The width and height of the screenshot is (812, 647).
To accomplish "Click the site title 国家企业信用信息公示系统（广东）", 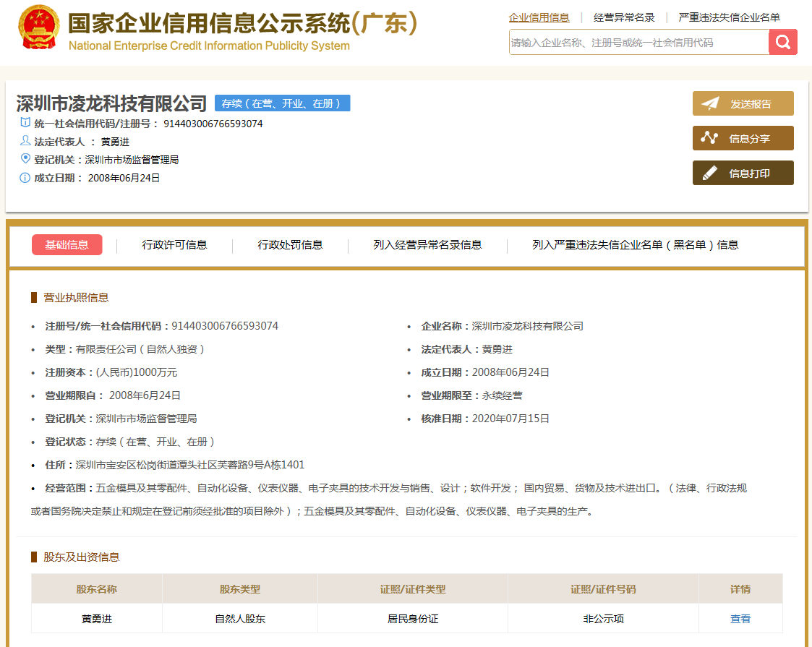I will tap(243, 23).
